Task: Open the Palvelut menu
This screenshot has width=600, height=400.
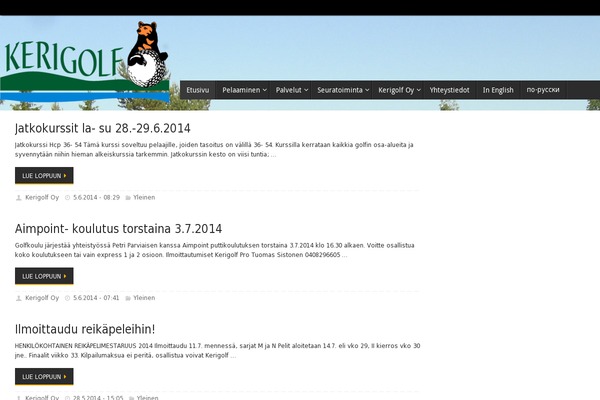Action: [x=289, y=90]
